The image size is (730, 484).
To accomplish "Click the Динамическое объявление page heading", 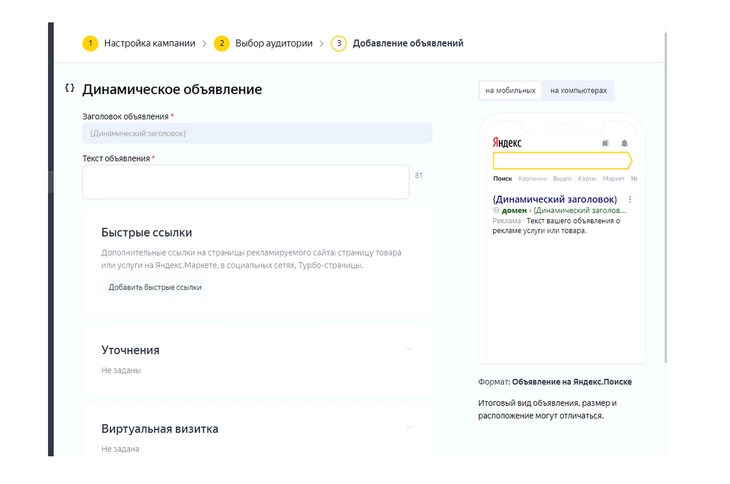I will [x=172, y=89].
